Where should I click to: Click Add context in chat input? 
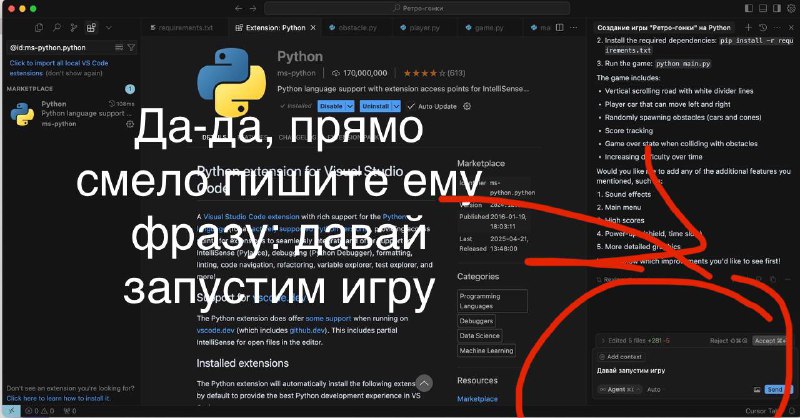click(621, 357)
